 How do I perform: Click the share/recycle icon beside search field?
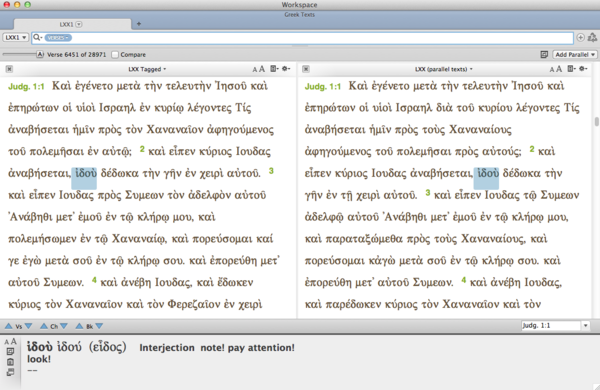point(592,38)
